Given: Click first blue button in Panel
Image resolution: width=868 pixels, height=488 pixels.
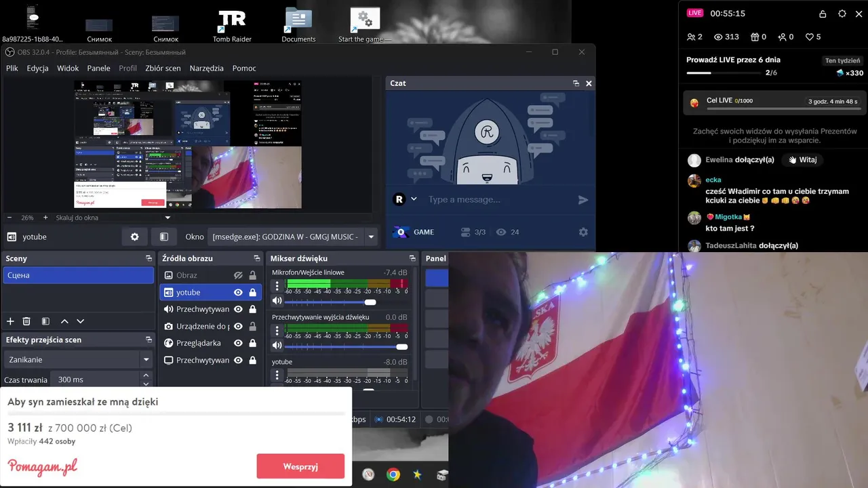Looking at the screenshot, I should 437,278.
